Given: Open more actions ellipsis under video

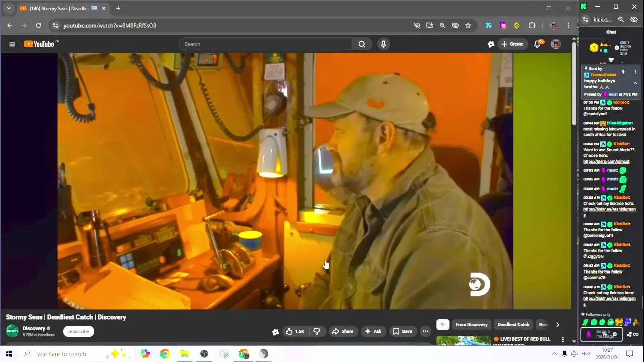Looking at the screenshot, I should 425,331.
